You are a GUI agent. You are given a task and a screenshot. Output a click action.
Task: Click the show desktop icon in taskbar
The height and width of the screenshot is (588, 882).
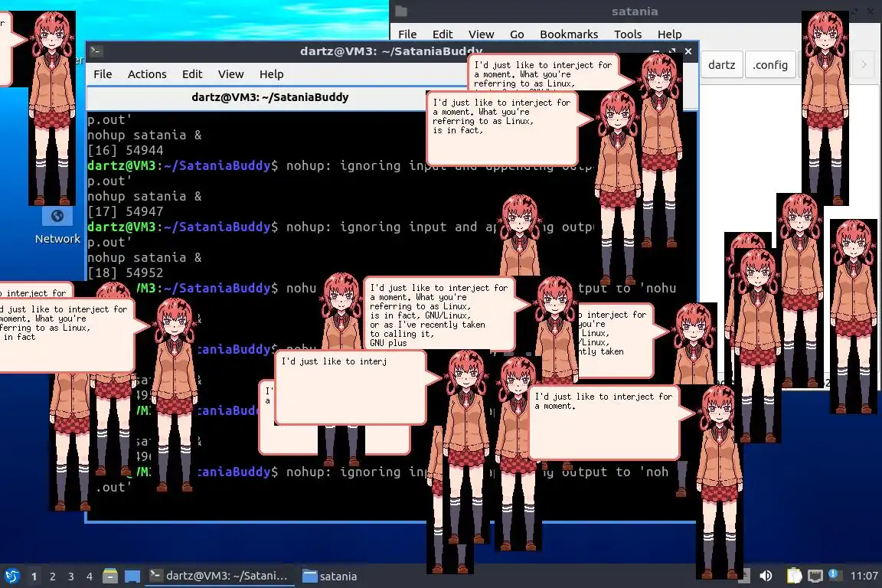(x=132, y=576)
